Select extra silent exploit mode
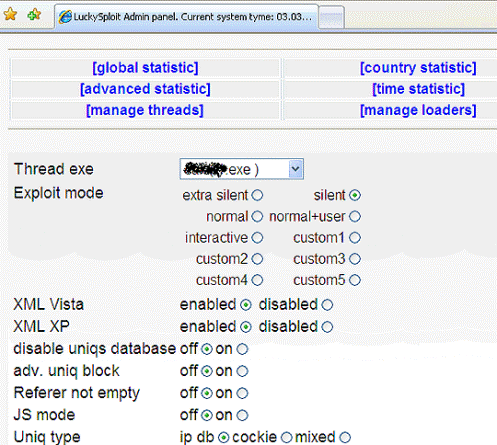 [x=257, y=195]
